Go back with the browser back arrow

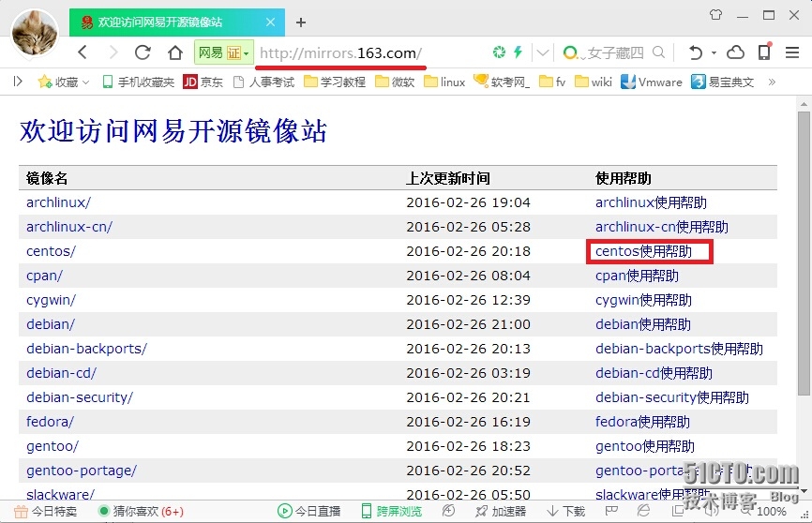(83, 52)
